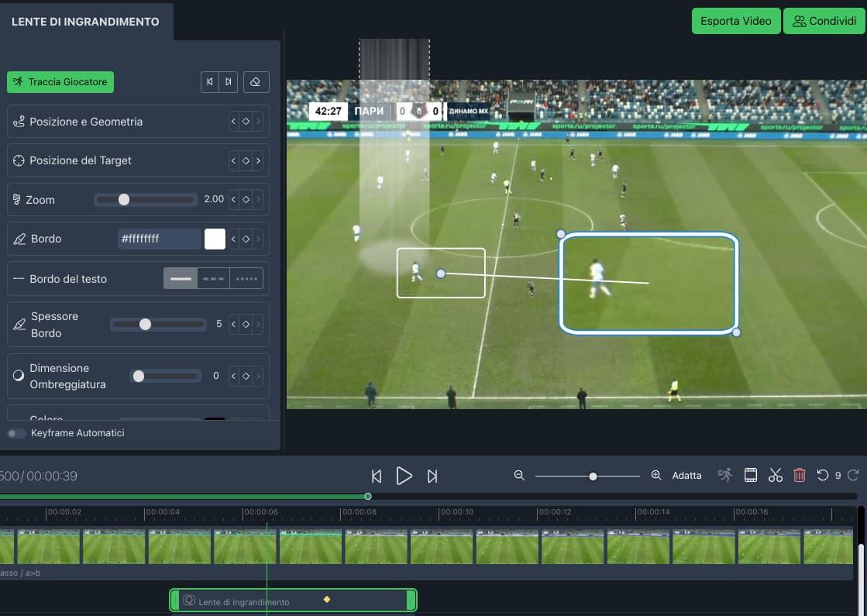Enable Keyframe Automatici toggle
The width and height of the screenshot is (867, 616).
pyautogui.click(x=16, y=434)
